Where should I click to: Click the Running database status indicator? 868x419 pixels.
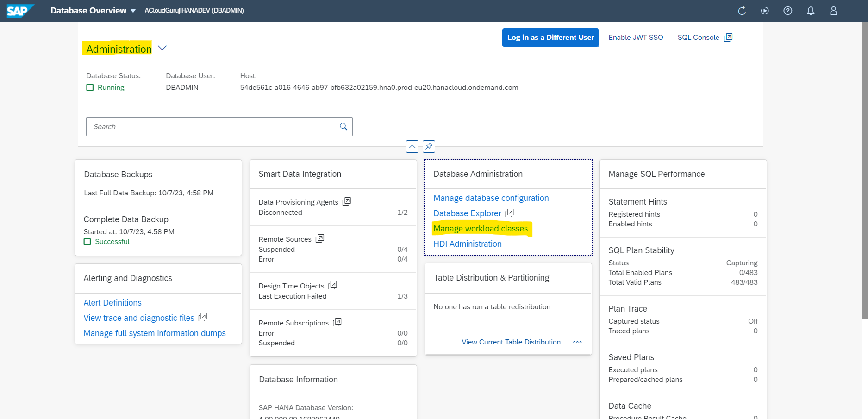[x=106, y=88]
